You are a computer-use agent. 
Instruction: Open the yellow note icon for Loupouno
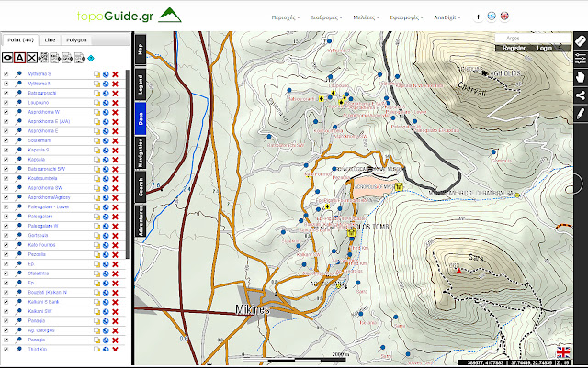point(96,103)
